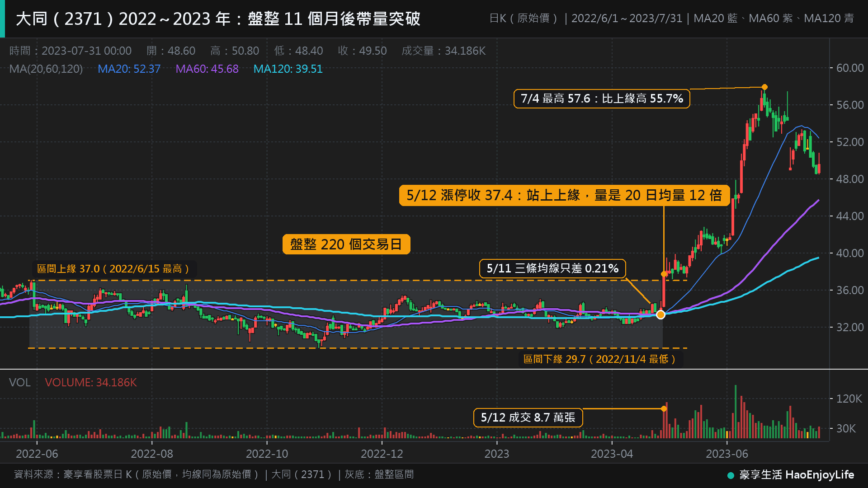Click the 2023-04 date axis label
The height and width of the screenshot is (488, 868).
[x=612, y=454]
